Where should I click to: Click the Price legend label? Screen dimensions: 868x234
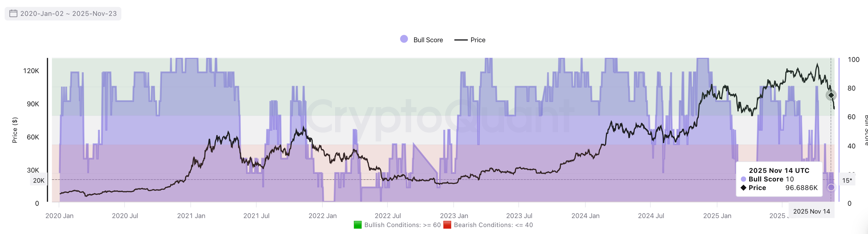click(x=478, y=40)
